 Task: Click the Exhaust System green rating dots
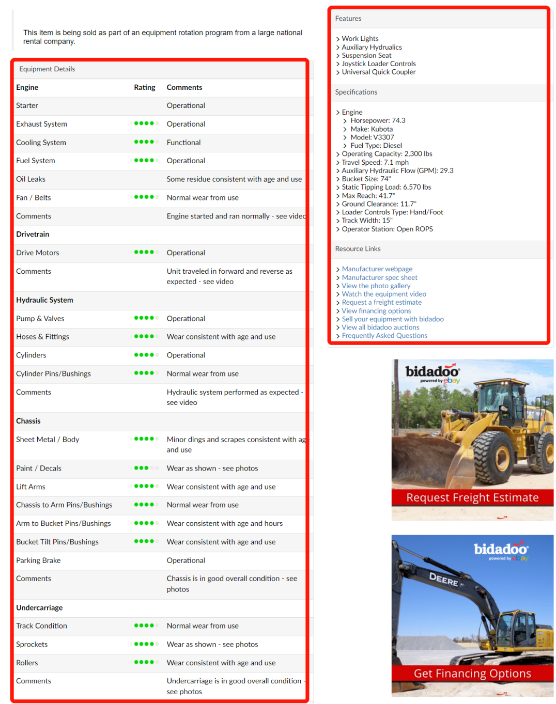146,123
